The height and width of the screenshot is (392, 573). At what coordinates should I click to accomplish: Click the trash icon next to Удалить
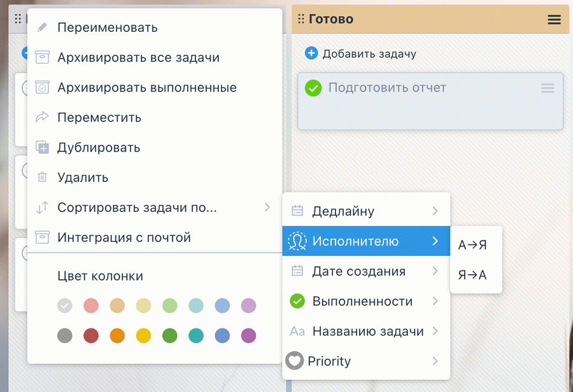point(42,178)
